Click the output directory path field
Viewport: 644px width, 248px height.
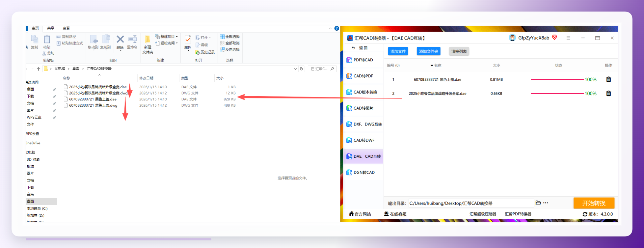471,203
